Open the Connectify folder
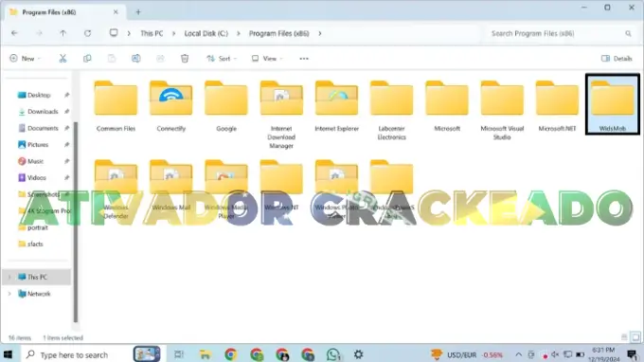This screenshot has height=362, width=644. pos(170,106)
